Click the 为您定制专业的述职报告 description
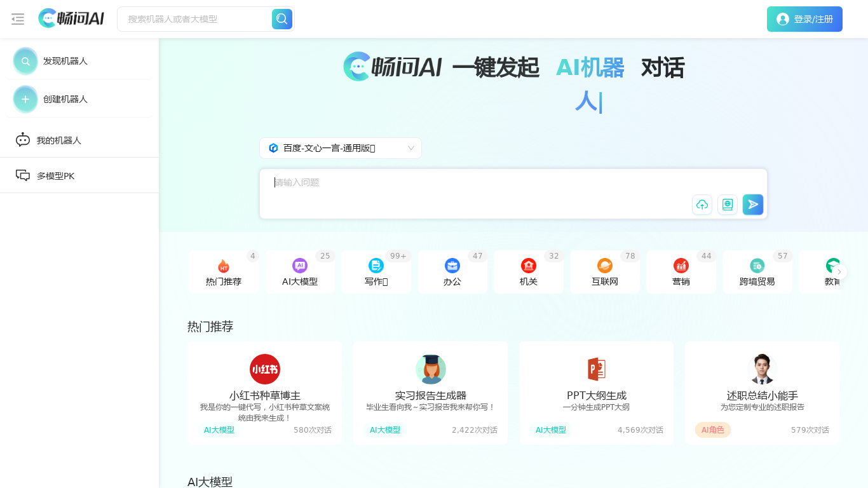 pos(763,407)
